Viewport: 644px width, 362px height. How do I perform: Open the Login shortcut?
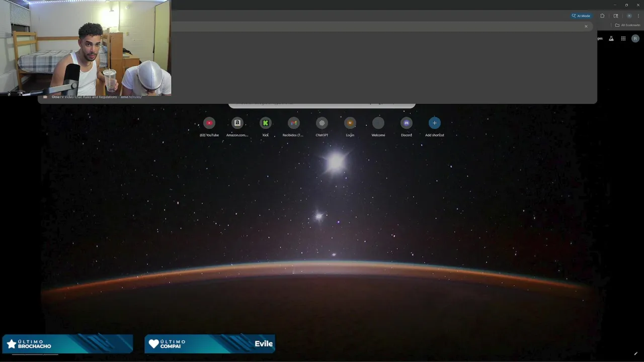tap(350, 127)
